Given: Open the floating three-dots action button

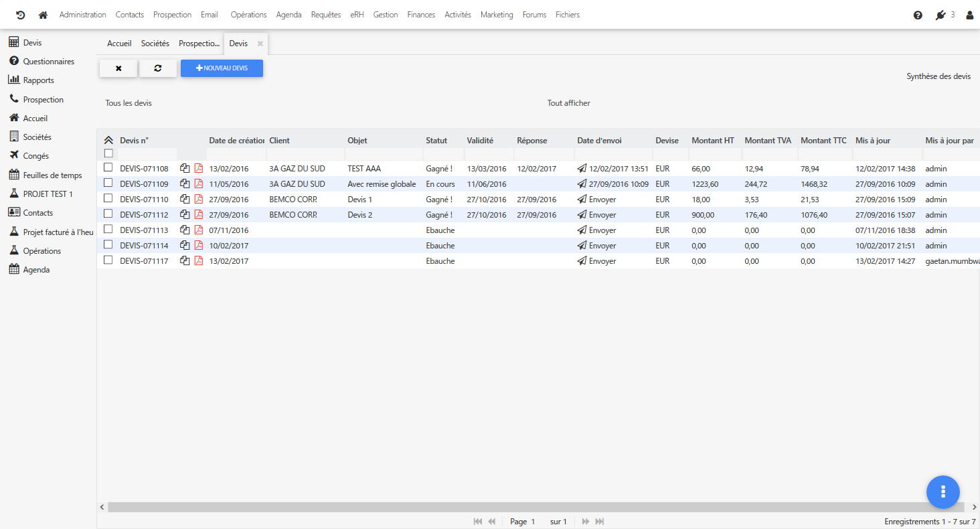Looking at the screenshot, I should (x=943, y=492).
